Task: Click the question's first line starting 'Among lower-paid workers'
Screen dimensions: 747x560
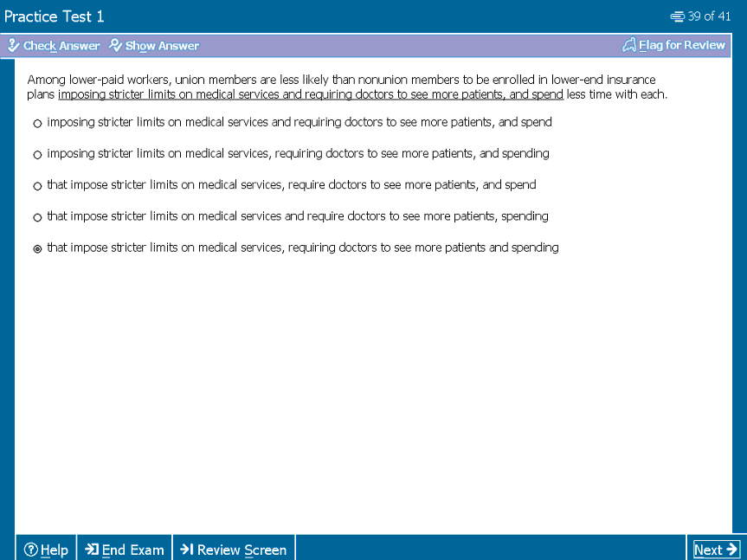Action: point(341,80)
